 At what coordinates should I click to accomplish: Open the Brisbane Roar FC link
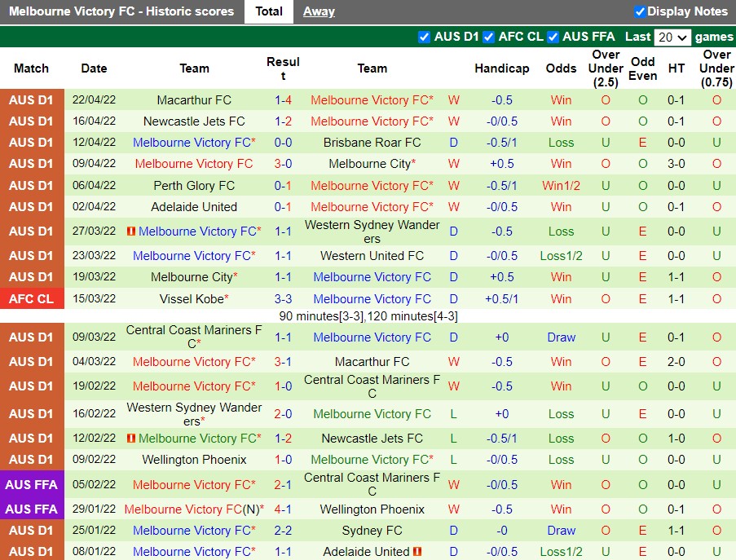point(372,143)
